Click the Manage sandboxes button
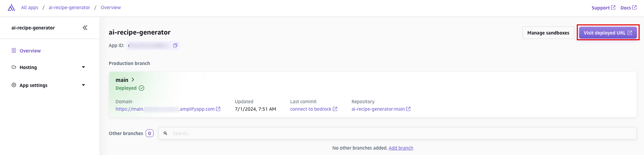This screenshot has width=644, height=155. (x=548, y=33)
